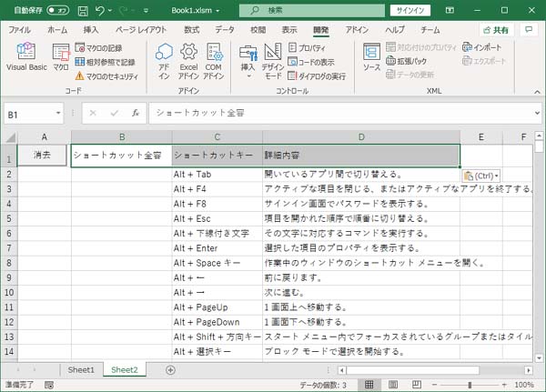Switch to the Home (ホーム) tab
546x392 pixels.
57,30
